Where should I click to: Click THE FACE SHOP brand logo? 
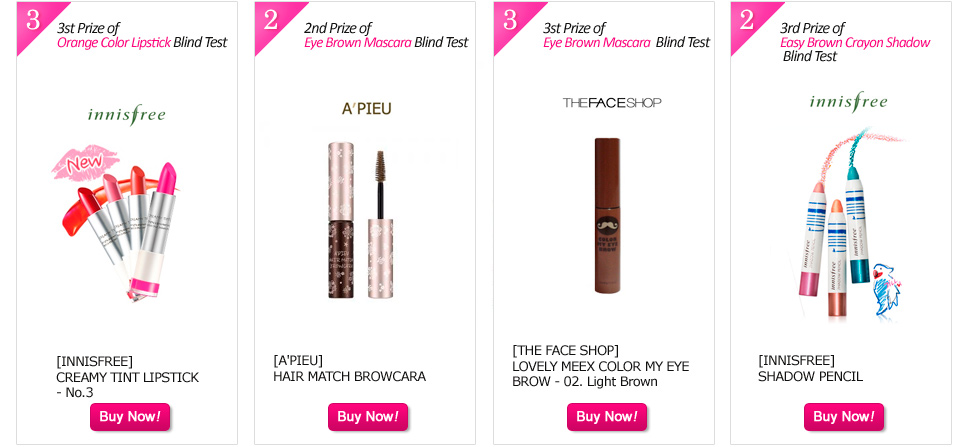pos(612,103)
